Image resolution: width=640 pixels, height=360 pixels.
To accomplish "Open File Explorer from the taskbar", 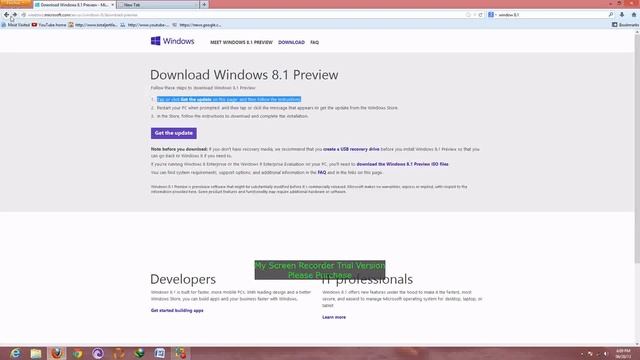I will tap(36, 353).
